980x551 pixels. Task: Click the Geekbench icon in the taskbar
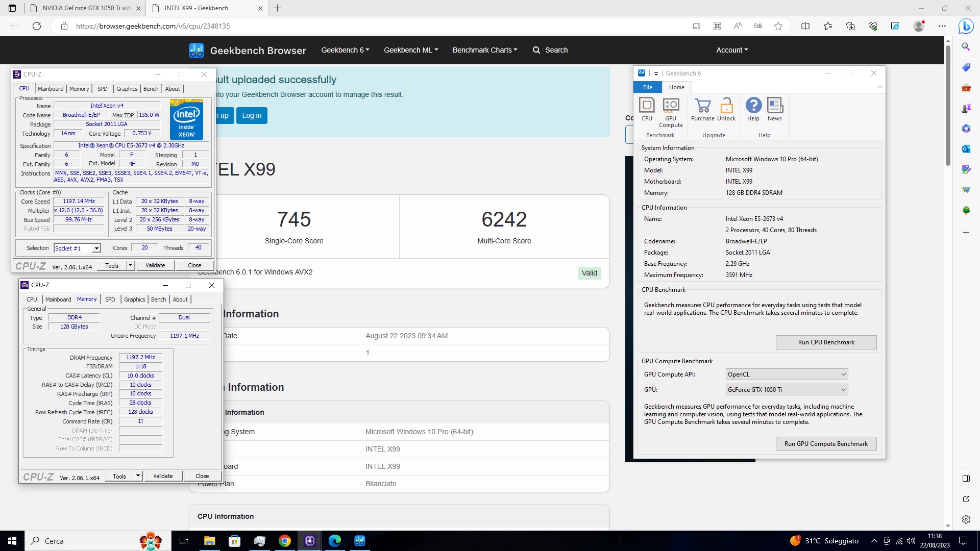click(x=360, y=541)
